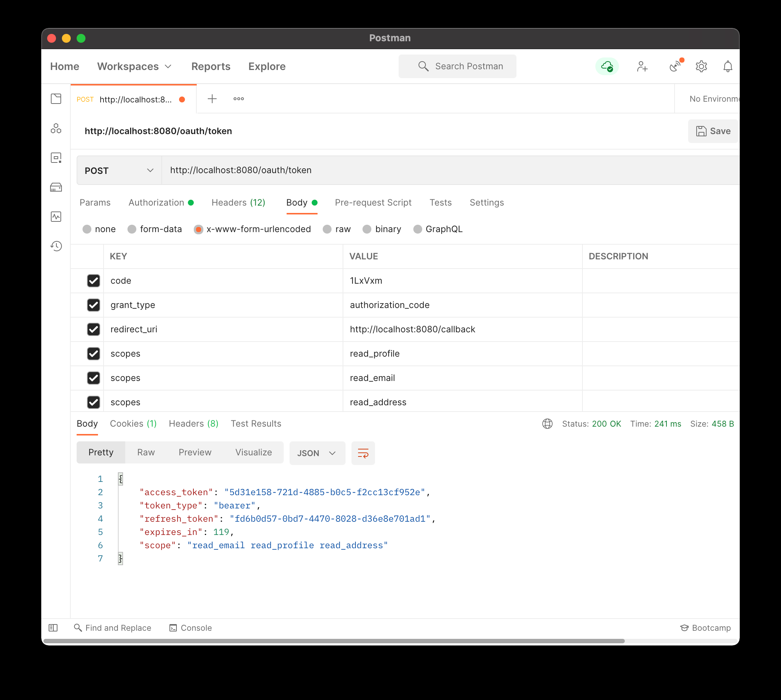Click the cloud sync status icon
The width and height of the screenshot is (781, 700).
point(607,67)
